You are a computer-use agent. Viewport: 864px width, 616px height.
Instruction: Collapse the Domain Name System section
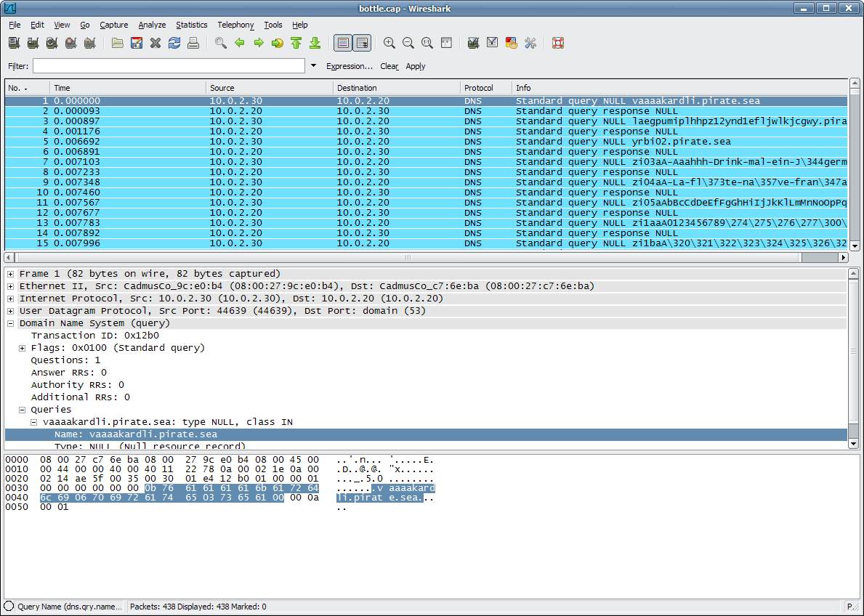[10, 323]
